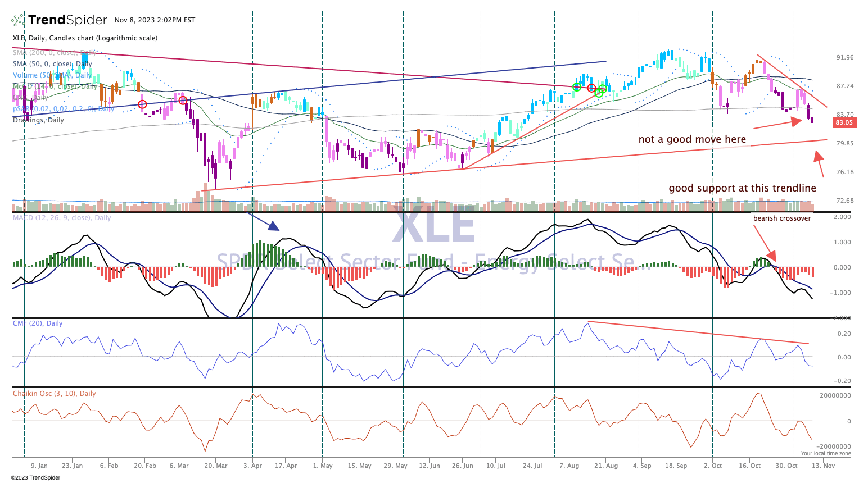This screenshot has width=868, height=483.
Task: Click the '7. Aug' date label
Action: 569,466
